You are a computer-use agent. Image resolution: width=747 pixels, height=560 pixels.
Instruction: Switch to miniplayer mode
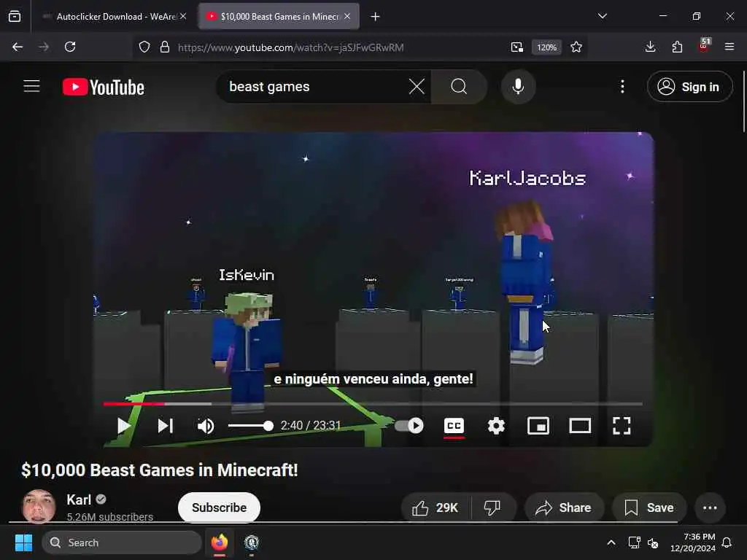[538, 426]
